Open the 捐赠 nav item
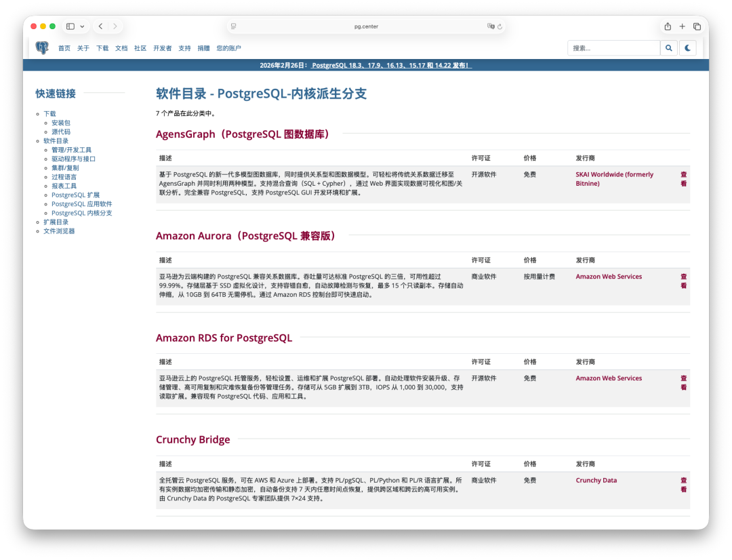The height and width of the screenshot is (560, 732). 203,48
